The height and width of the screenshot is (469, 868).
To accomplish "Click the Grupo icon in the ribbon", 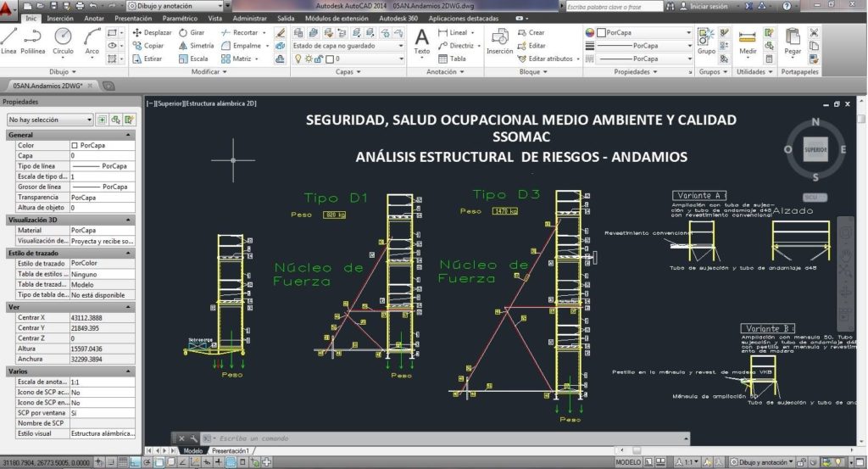I will [706, 40].
